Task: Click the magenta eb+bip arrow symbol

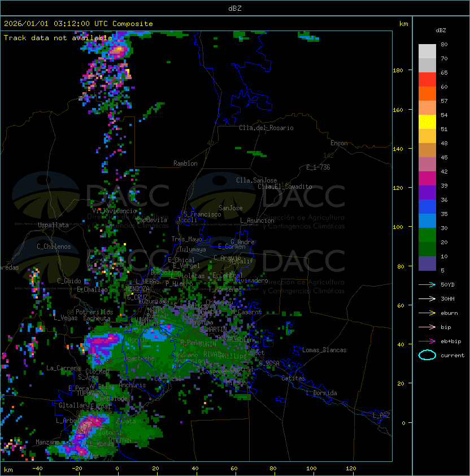Action: (x=427, y=341)
